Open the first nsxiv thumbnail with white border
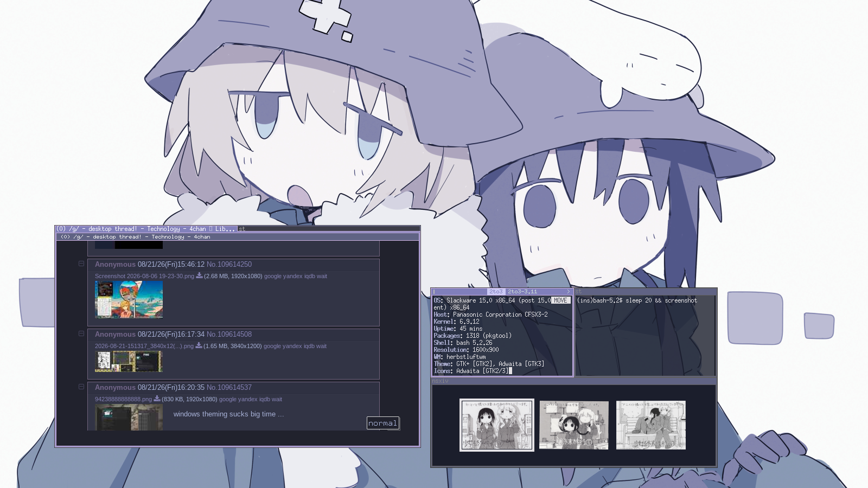Screen dimensions: 868x488 click(x=497, y=425)
